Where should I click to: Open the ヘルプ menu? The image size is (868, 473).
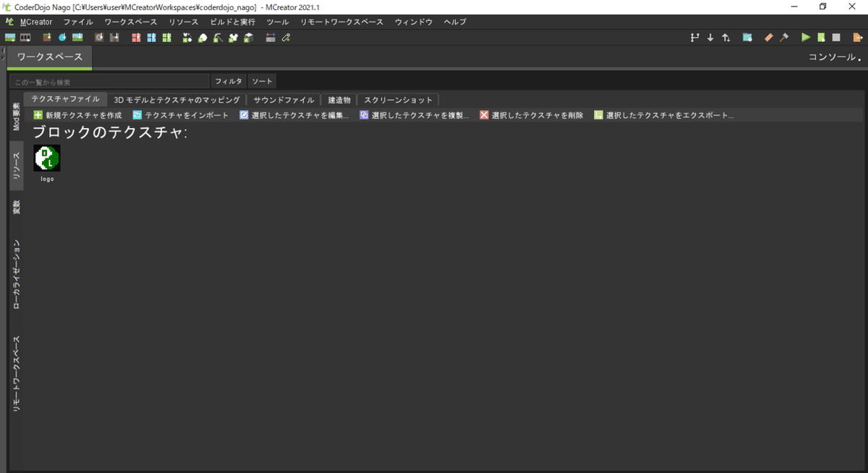pyautogui.click(x=454, y=22)
